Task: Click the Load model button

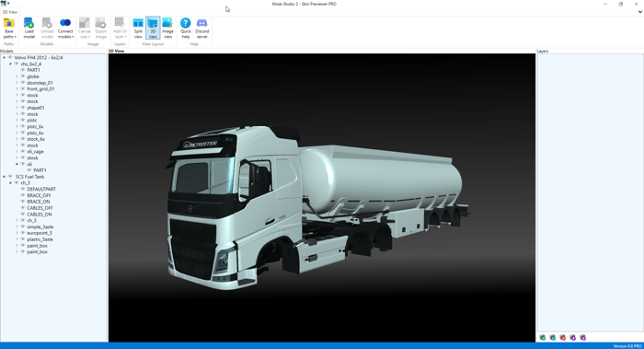Action: (x=29, y=29)
